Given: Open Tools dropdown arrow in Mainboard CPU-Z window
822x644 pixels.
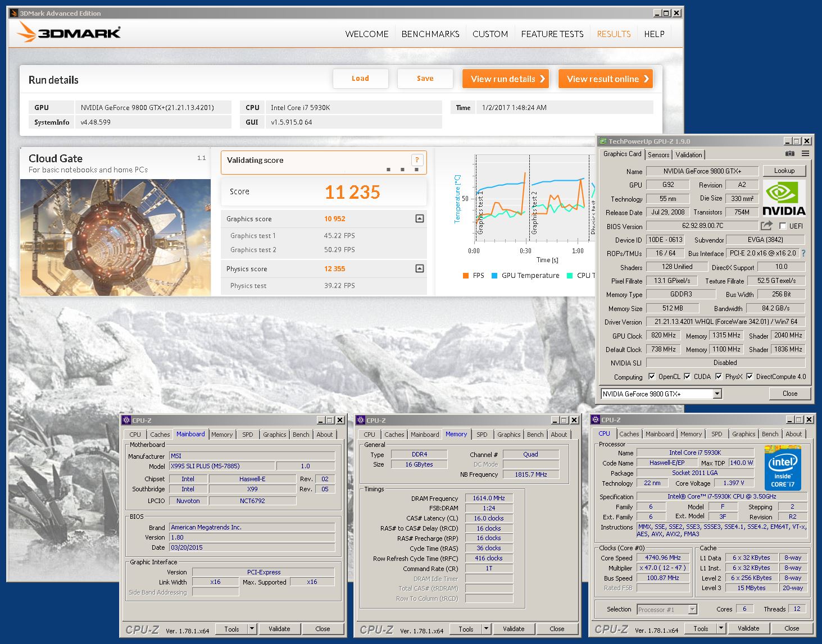Looking at the screenshot, I should pyautogui.click(x=252, y=629).
